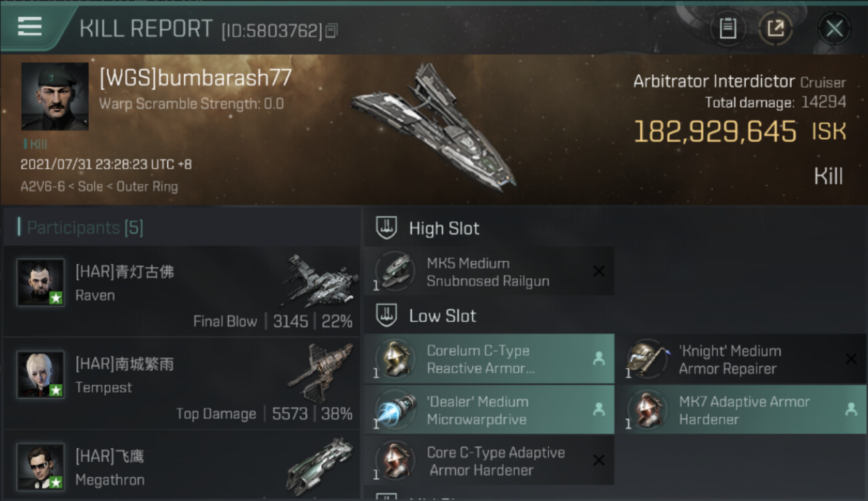Screen dimensions: 868x501
Task: Click the share export icon
Action: (x=776, y=29)
